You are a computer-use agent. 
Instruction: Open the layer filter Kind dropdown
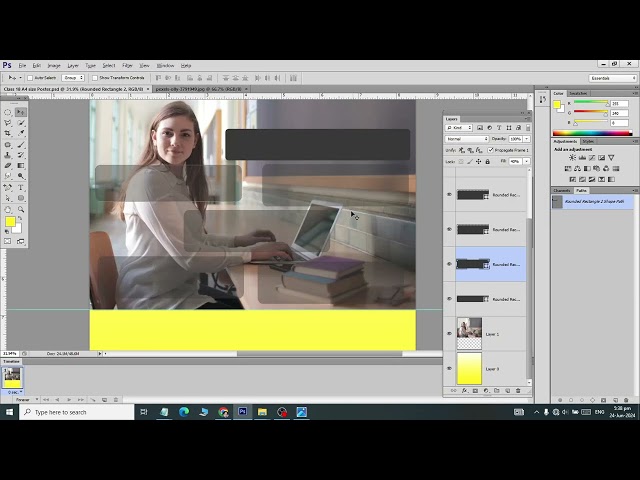459,128
